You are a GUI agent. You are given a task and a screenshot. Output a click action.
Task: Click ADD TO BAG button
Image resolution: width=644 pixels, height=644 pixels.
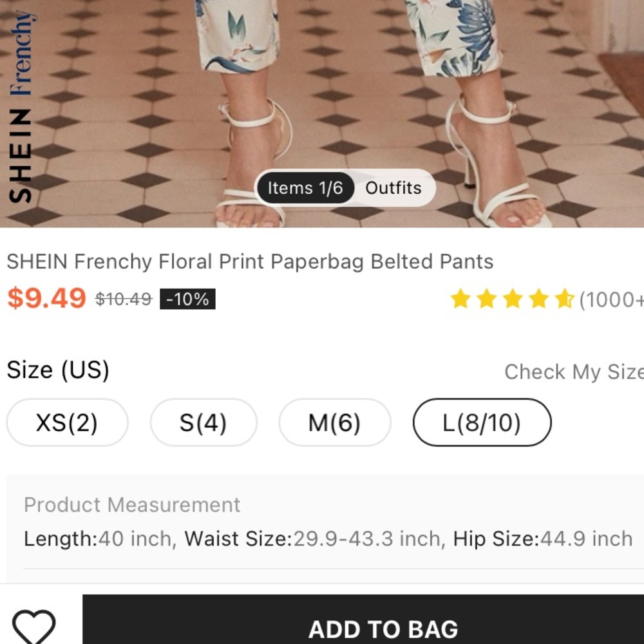click(x=363, y=620)
